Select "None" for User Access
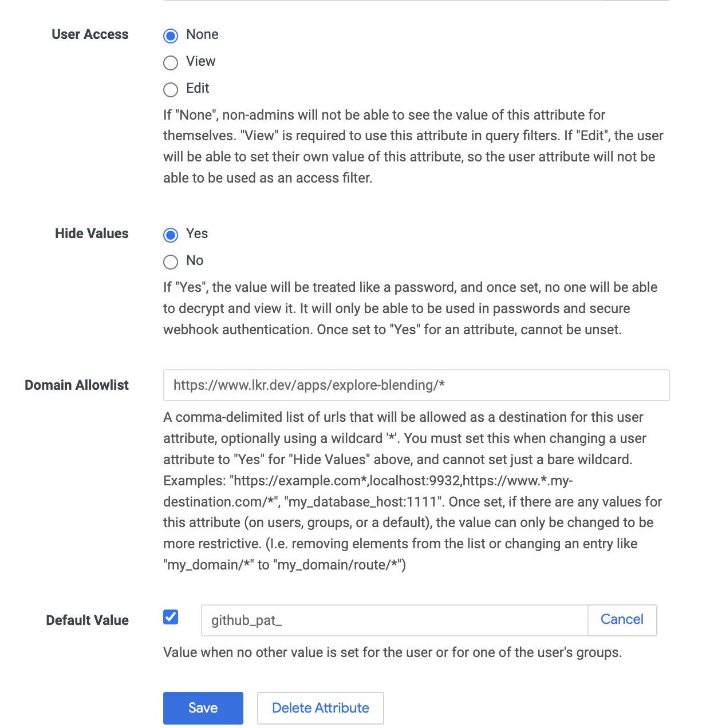This screenshot has width=702, height=728. pyautogui.click(x=170, y=35)
